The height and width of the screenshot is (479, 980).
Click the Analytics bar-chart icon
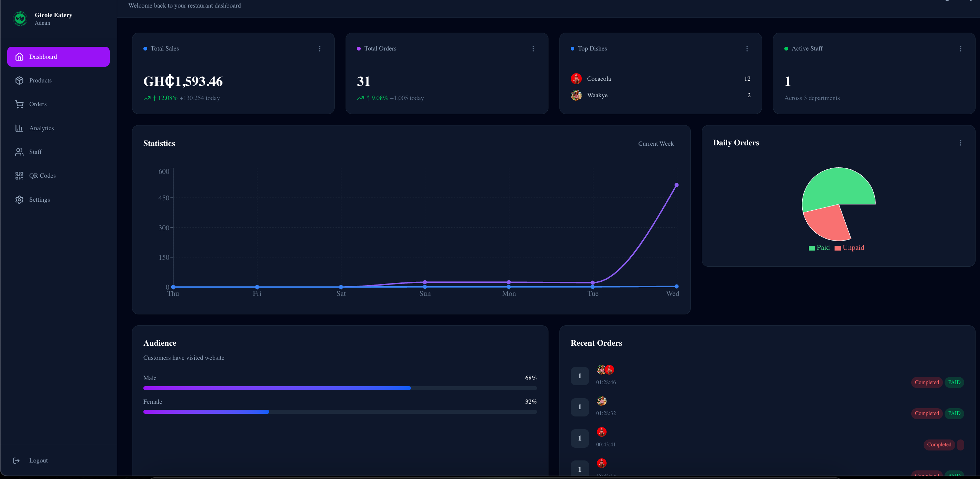pyautogui.click(x=19, y=128)
